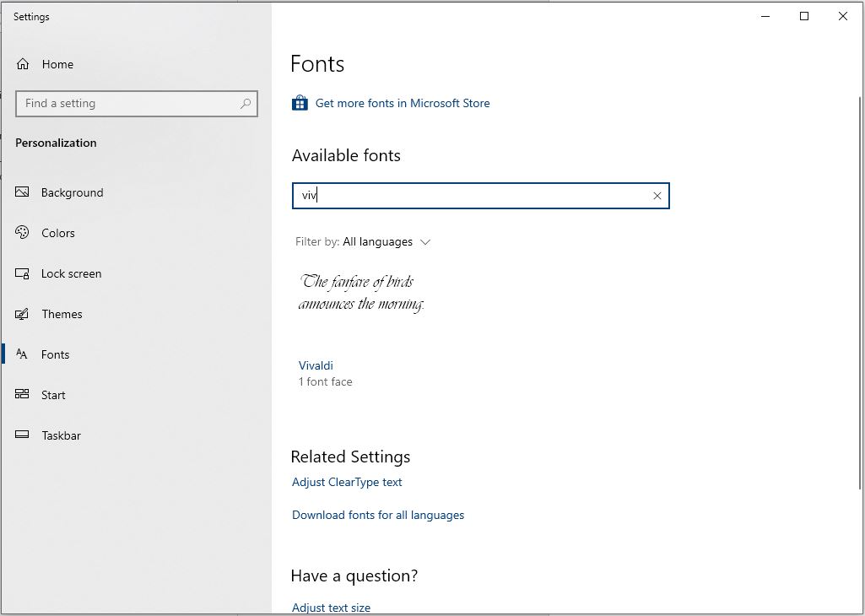Click the Microsoft Store bag icon
The height and width of the screenshot is (616, 865).
(x=300, y=103)
